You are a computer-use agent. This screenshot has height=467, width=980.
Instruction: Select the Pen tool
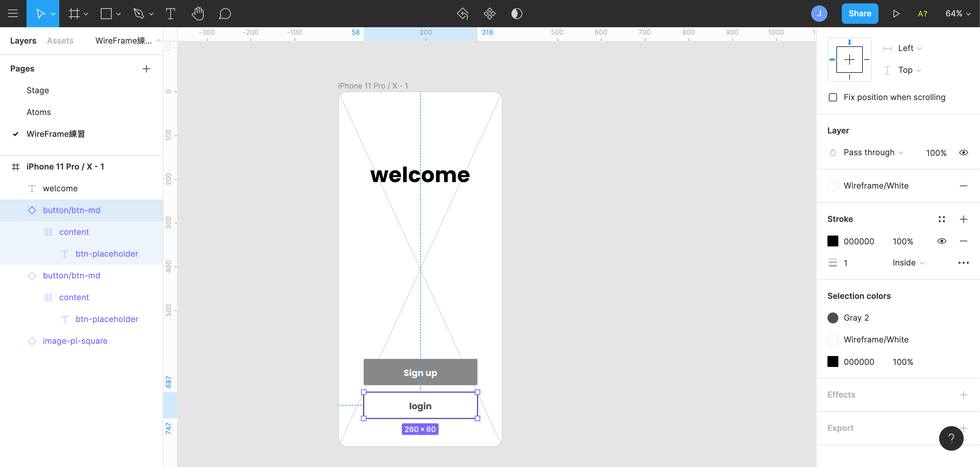(x=139, y=14)
